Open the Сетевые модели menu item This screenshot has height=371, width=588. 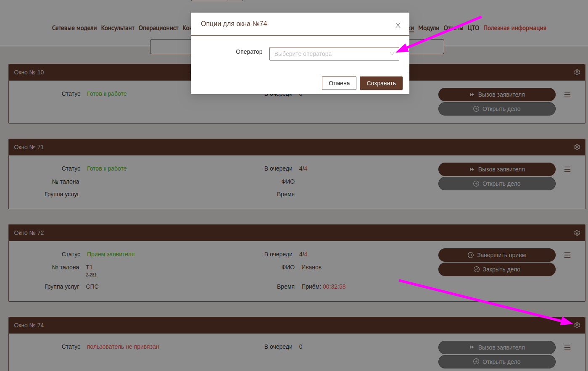(74, 28)
